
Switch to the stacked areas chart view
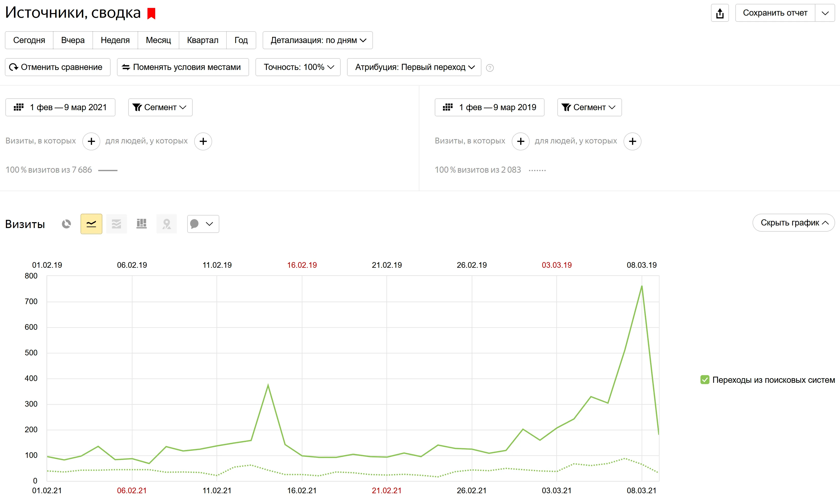click(x=116, y=223)
